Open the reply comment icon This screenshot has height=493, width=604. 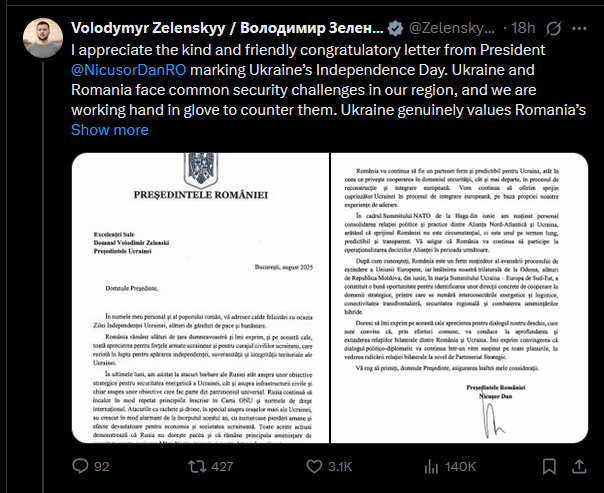click(81, 466)
